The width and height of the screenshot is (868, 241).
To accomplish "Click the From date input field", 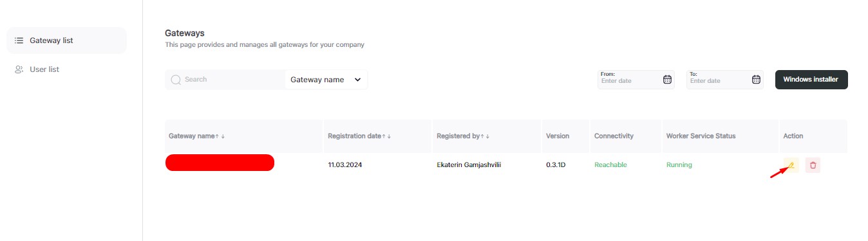I will pos(636,80).
